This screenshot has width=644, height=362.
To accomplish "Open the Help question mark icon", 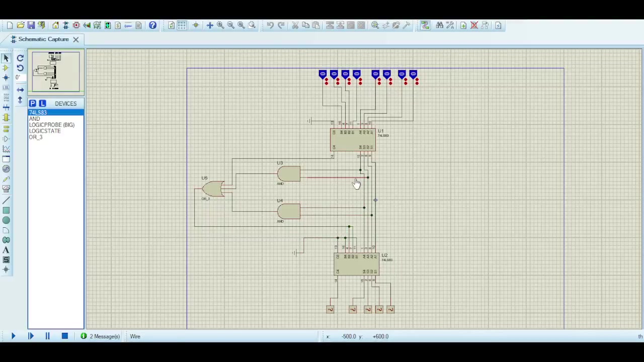I will click(x=152, y=25).
